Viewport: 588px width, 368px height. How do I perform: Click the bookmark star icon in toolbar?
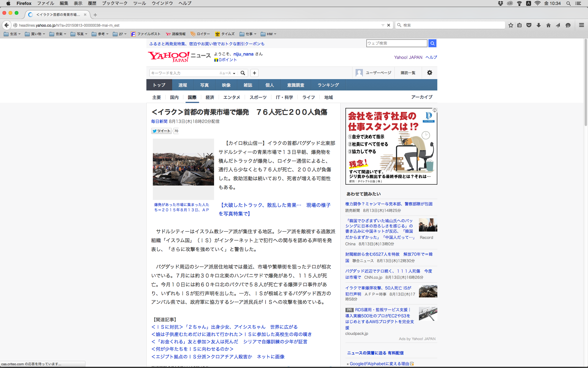[511, 25]
